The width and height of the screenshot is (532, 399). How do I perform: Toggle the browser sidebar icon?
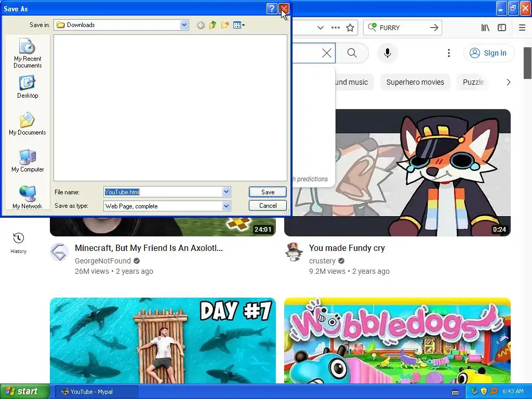502,28
